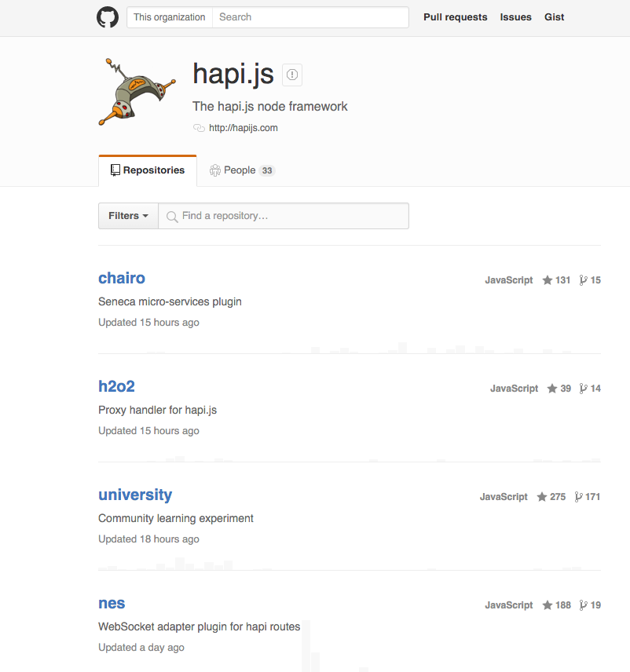
Task: Click the This organization search scope
Action: coord(170,17)
